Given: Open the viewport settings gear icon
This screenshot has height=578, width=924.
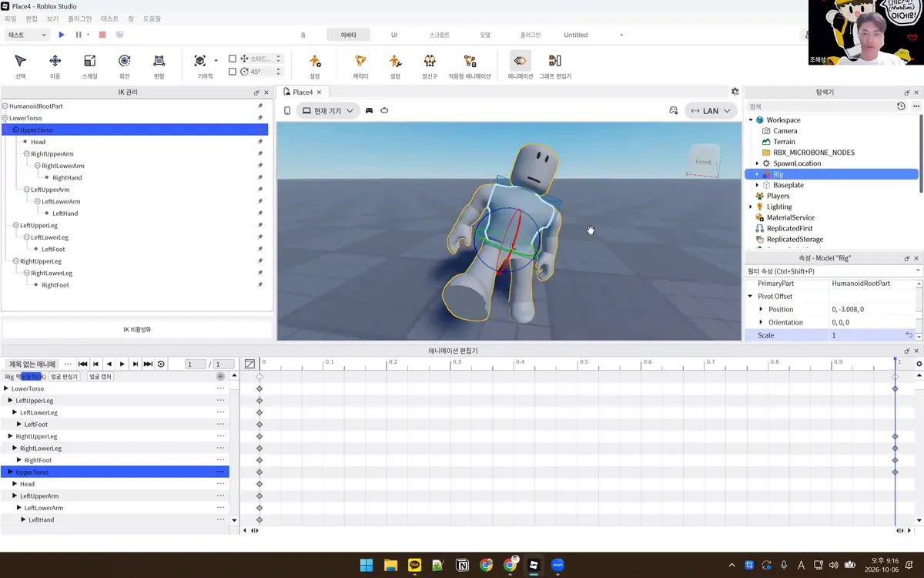Looking at the screenshot, I should 735,92.
